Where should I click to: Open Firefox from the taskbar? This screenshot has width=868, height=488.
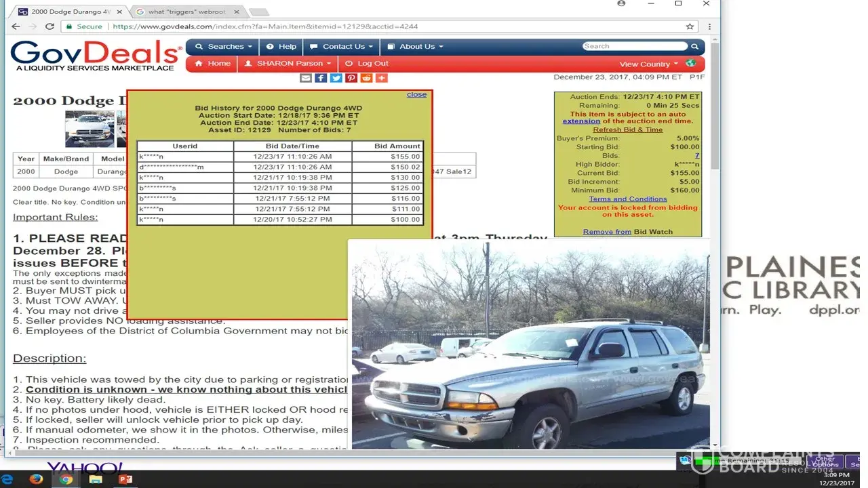pos(36,479)
